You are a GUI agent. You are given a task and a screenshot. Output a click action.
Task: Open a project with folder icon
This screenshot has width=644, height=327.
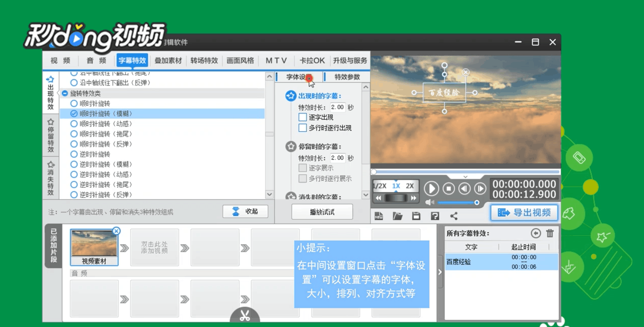[x=398, y=216]
